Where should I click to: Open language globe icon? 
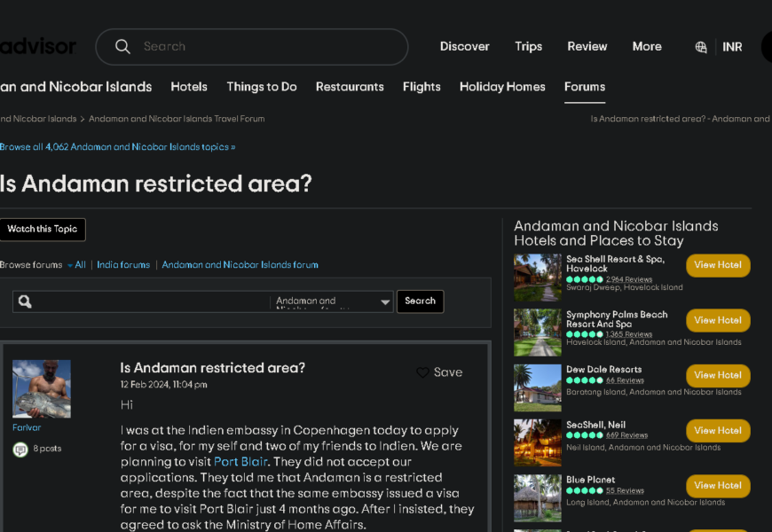[701, 47]
